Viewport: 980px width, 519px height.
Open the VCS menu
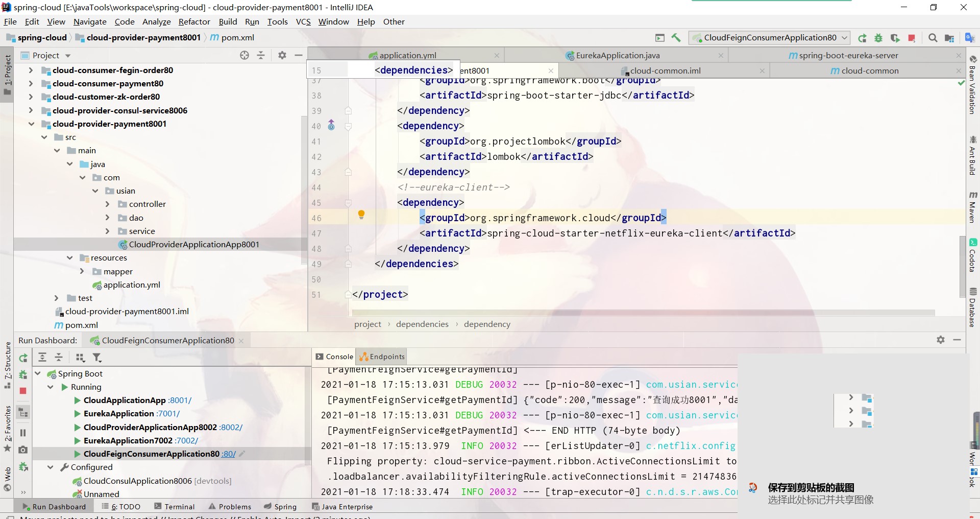[303, 22]
